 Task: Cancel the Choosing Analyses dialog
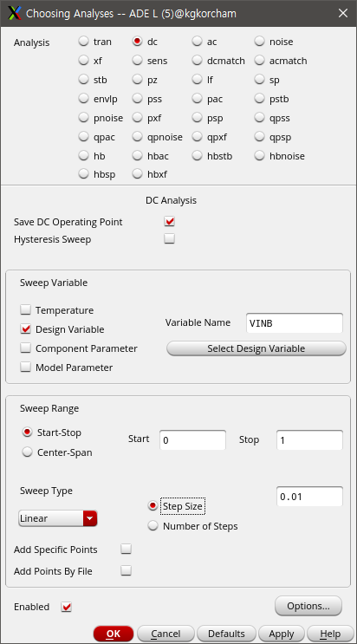pyautogui.click(x=166, y=634)
